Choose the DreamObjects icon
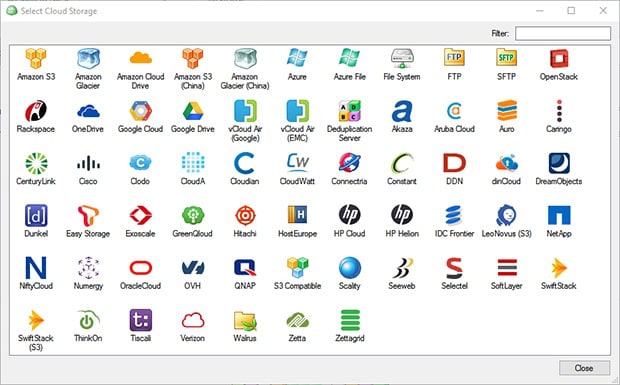The width and height of the screenshot is (620, 385). click(x=559, y=163)
